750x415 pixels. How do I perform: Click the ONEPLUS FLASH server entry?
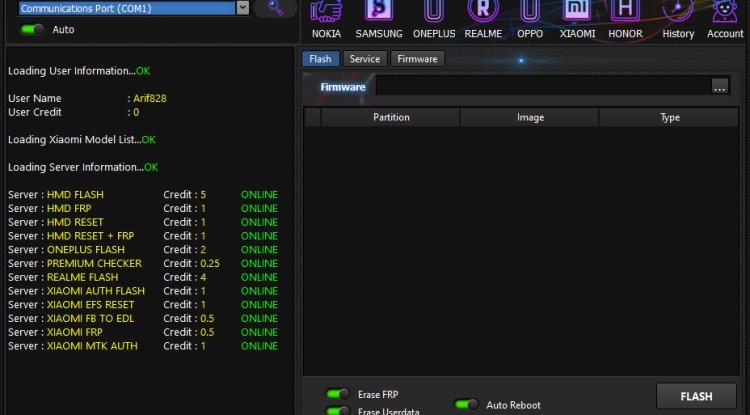click(x=86, y=250)
